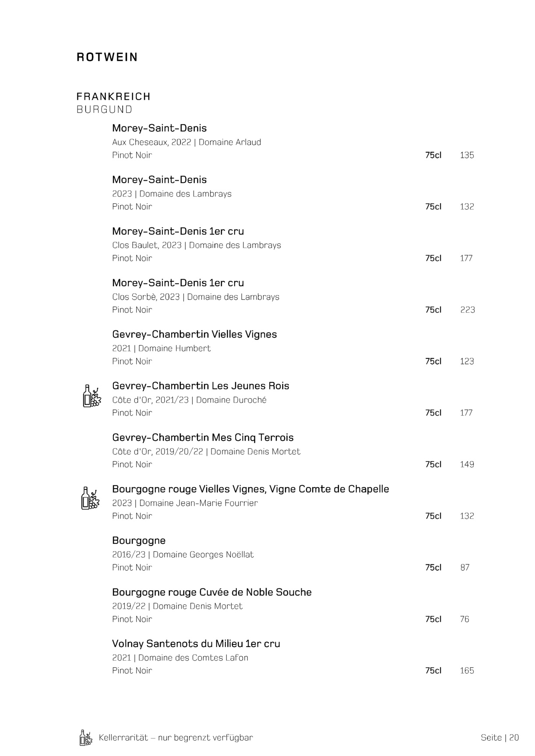Click the price 165 for Volnay Santenots
535x756 pixels.
pyautogui.click(x=467, y=671)
